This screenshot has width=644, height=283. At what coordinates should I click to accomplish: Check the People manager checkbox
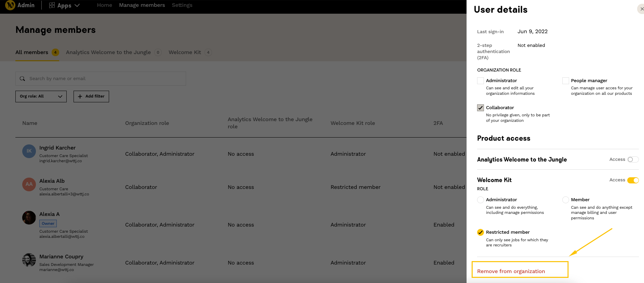click(x=566, y=81)
